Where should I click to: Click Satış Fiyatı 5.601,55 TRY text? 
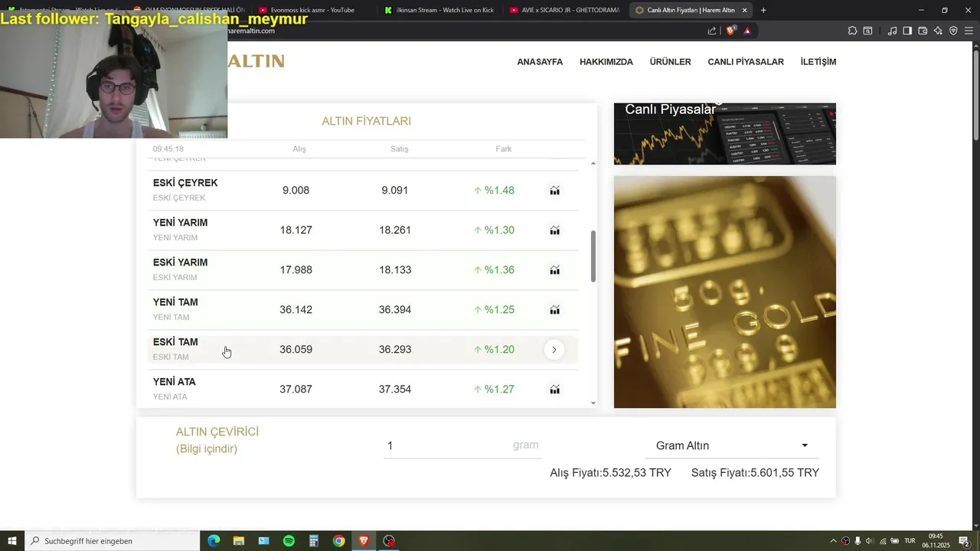pyautogui.click(x=755, y=473)
